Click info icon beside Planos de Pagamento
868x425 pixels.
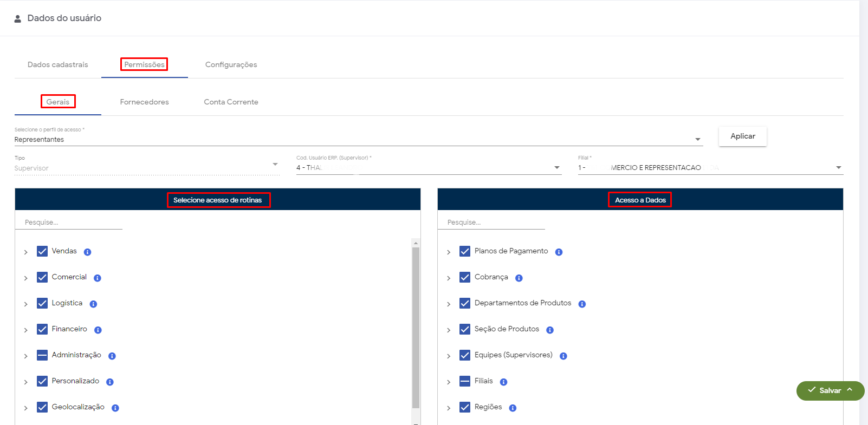click(559, 252)
